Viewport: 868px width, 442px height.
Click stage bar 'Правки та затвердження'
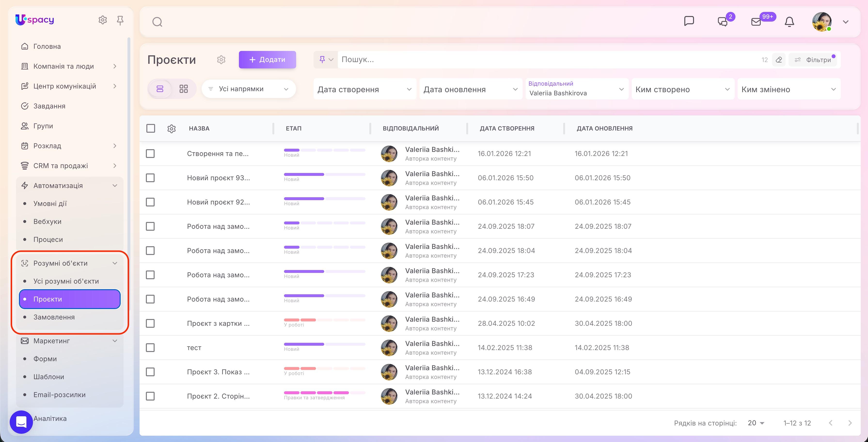(324, 393)
